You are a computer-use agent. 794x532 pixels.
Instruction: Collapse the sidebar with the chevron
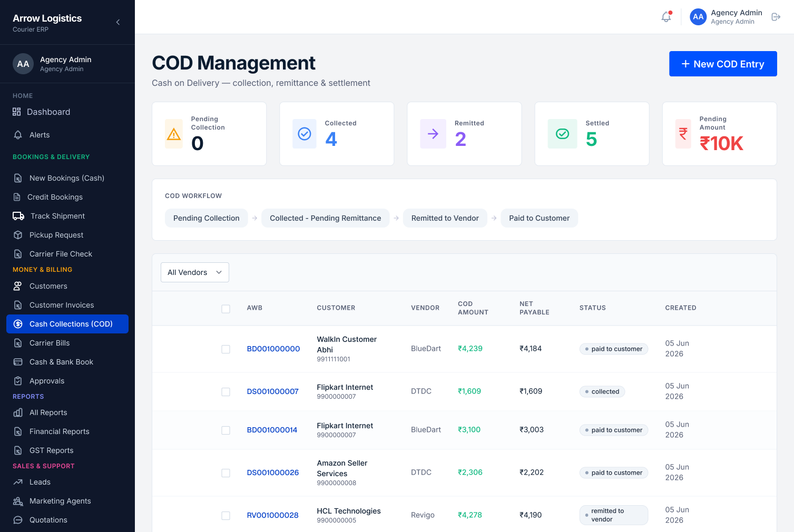click(118, 22)
